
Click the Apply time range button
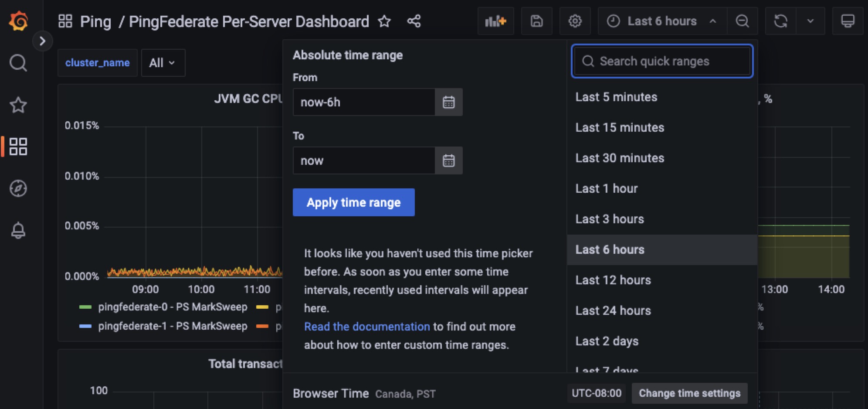tap(353, 202)
